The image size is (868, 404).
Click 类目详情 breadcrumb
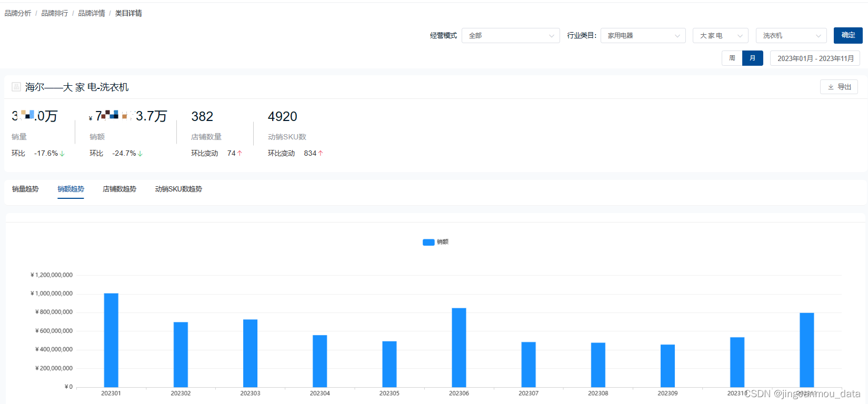point(128,13)
